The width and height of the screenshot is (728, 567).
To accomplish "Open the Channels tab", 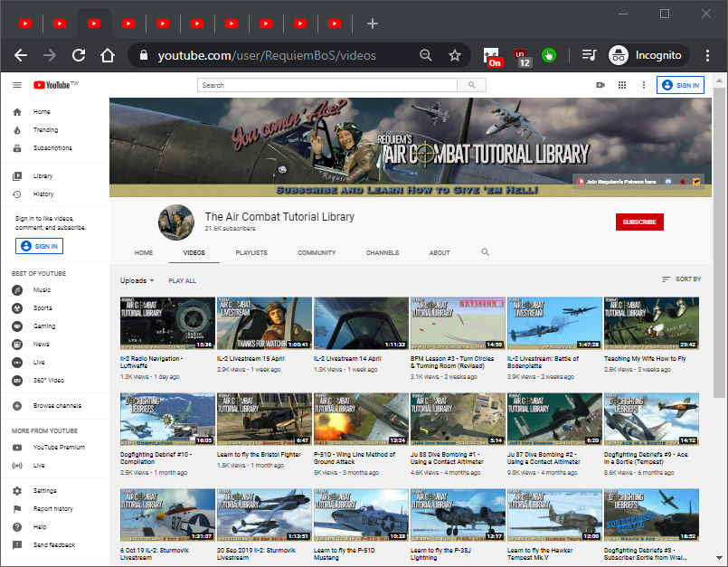I will (x=383, y=252).
